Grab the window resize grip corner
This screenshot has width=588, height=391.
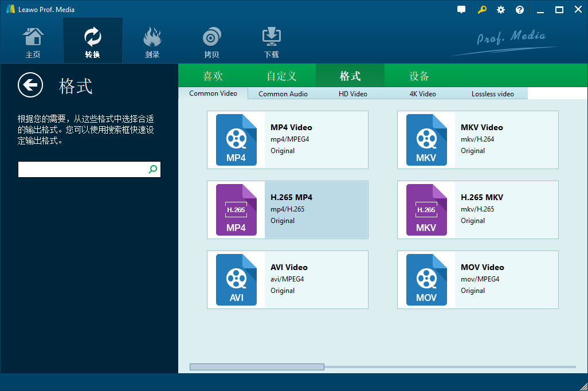click(x=584, y=387)
